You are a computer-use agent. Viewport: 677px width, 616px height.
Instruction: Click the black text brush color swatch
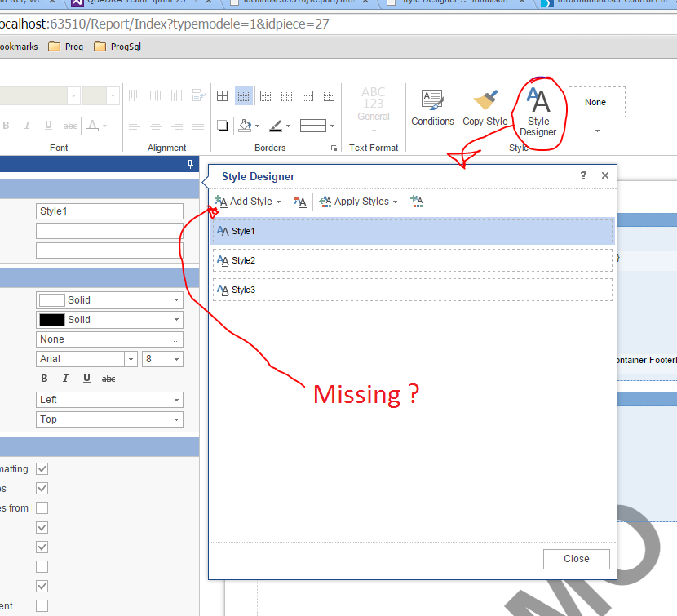pos(52,320)
